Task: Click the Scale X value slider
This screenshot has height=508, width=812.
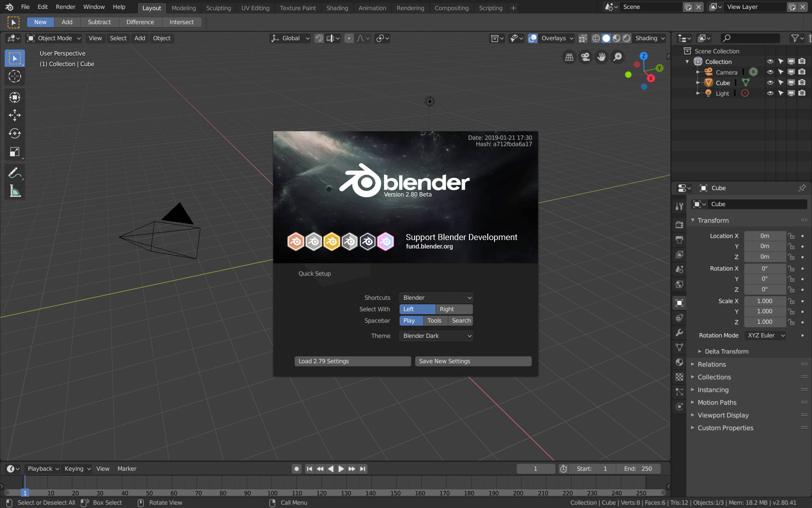Action: tap(765, 301)
